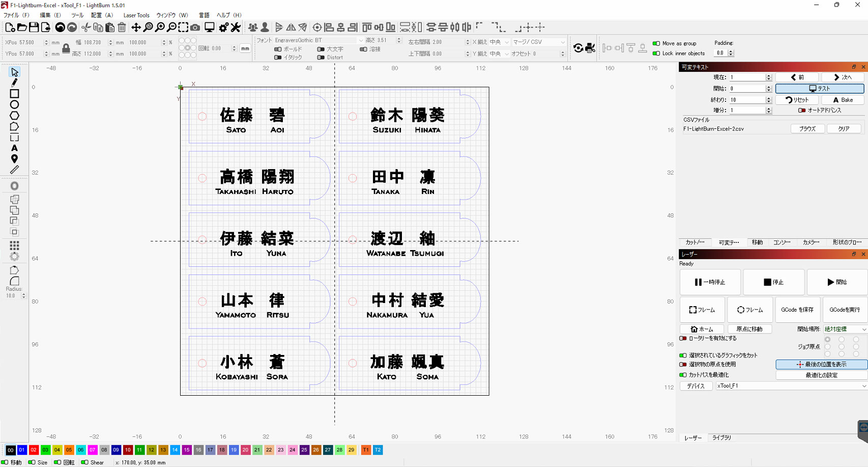Select the Position Laser marker tool

coord(14,159)
